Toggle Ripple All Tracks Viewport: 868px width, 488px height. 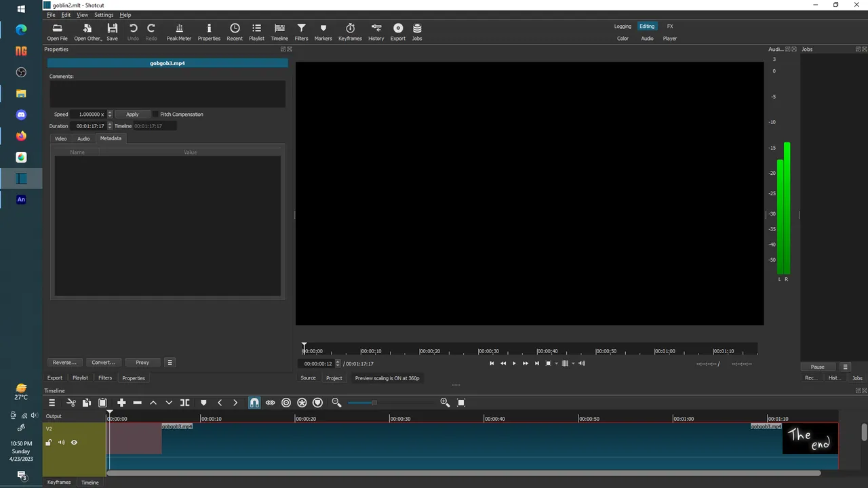(x=302, y=403)
